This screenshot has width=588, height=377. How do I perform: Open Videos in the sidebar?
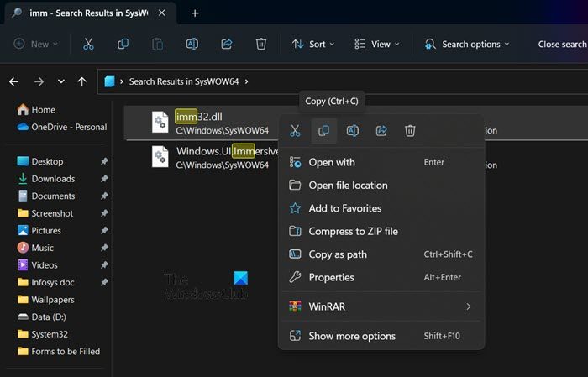(x=38, y=265)
